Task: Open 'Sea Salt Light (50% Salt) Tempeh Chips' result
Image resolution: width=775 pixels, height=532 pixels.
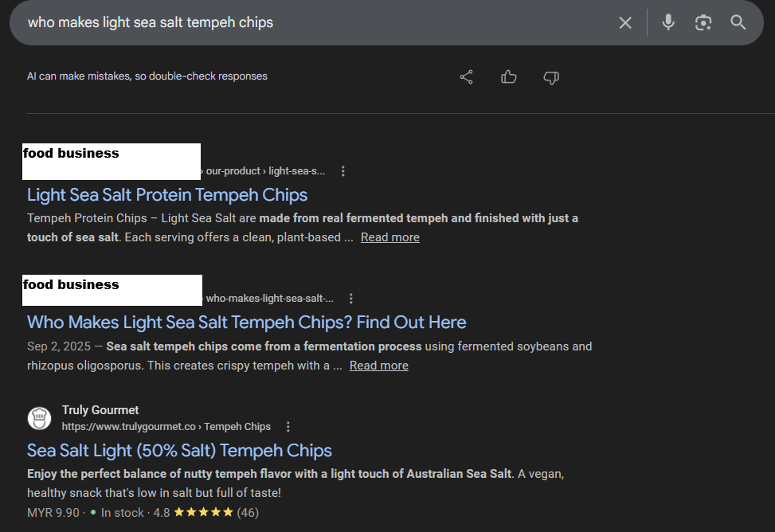Action: (179, 451)
